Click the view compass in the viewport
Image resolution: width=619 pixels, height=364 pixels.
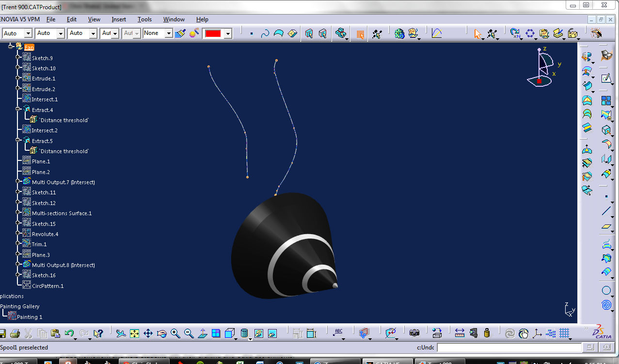[544, 67]
